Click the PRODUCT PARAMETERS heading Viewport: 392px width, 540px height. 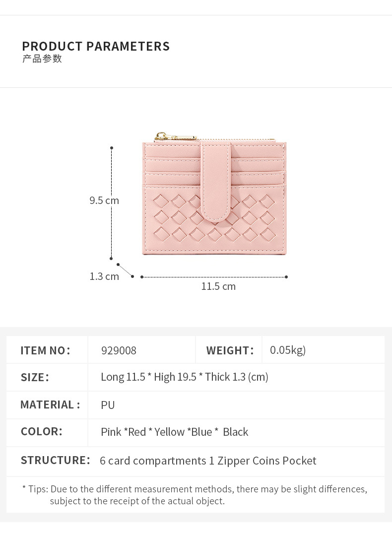click(96, 47)
